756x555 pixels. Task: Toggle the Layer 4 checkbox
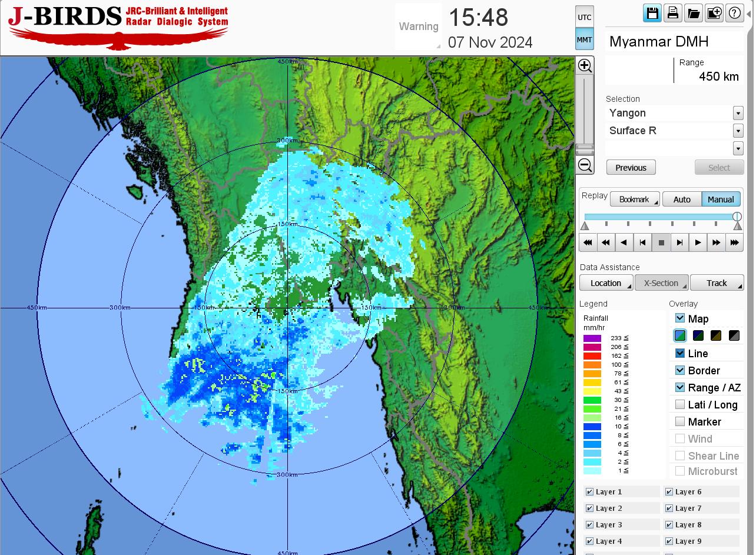click(589, 541)
